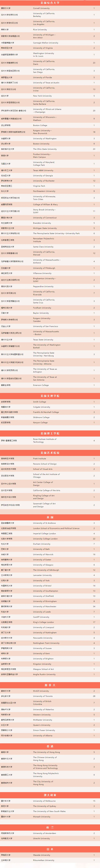Screen dimensions: 100x868
Task: Select the New York University row
Action: [x=50, y=96]
